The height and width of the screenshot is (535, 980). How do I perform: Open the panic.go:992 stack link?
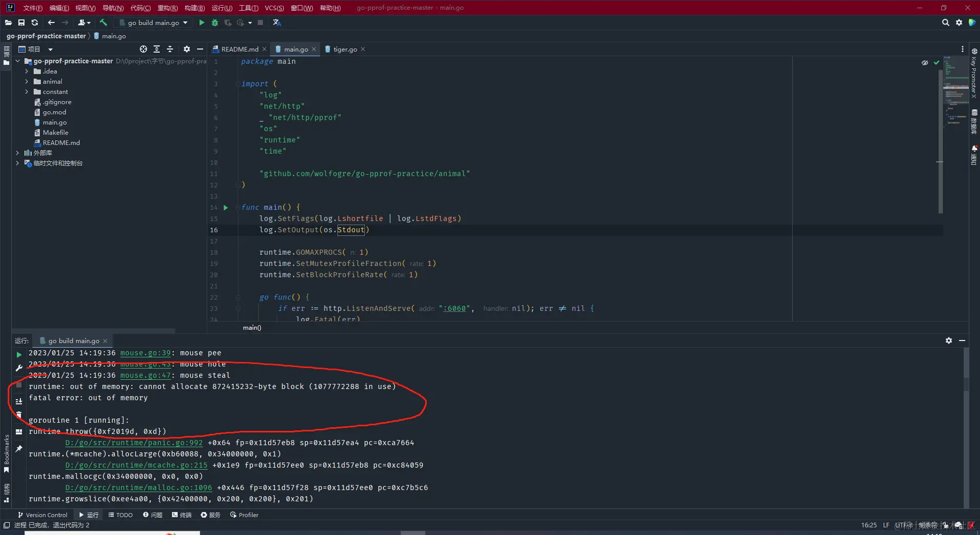point(134,443)
